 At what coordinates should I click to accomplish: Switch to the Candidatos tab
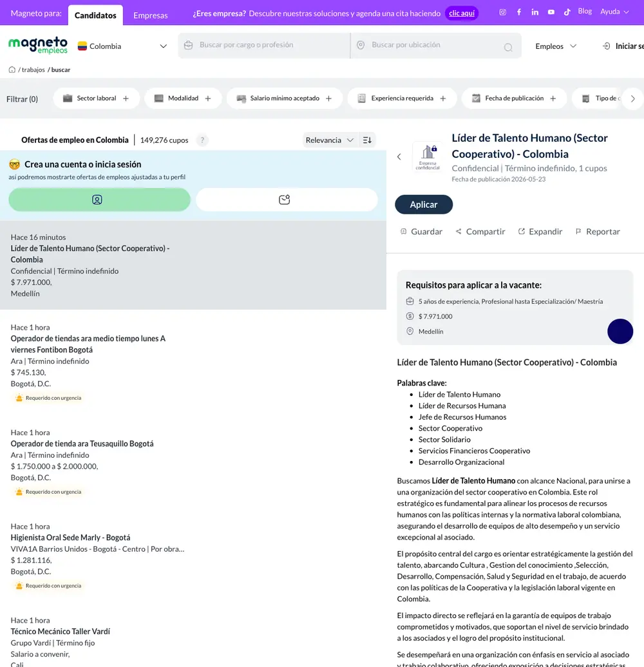pyautogui.click(x=95, y=15)
